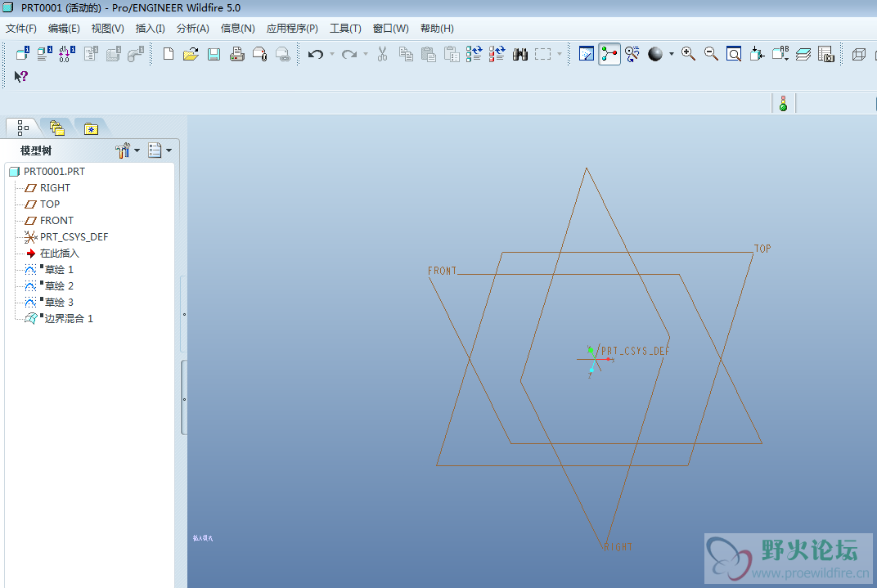
Task: Undo the last operation
Action: pyautogui.click(x=316, y=54)
